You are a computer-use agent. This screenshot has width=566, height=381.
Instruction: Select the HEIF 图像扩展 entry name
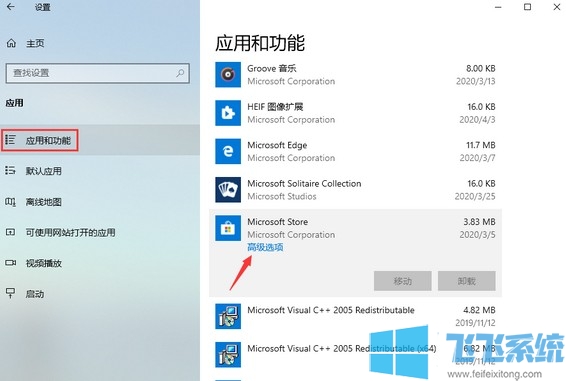tap(275, 107)
